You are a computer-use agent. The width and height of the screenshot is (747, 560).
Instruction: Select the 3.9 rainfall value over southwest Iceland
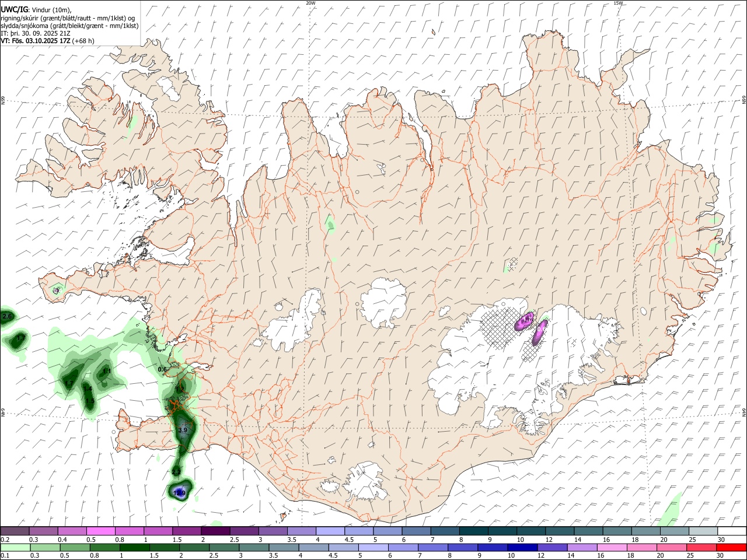pyautogui.click(x=182, y=430)
